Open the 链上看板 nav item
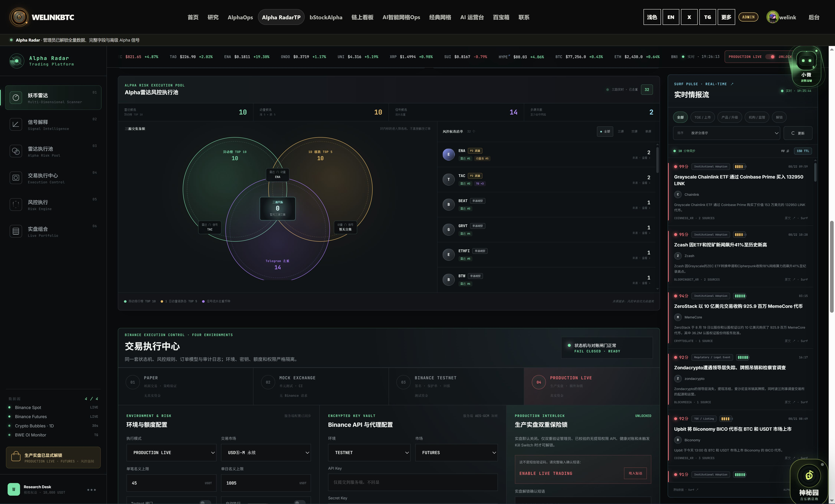 [362, 17]
